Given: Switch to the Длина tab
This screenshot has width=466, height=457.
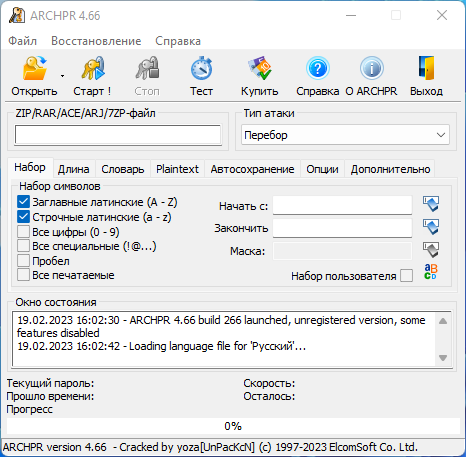Looking at the screenshot, I should point(74,169).
